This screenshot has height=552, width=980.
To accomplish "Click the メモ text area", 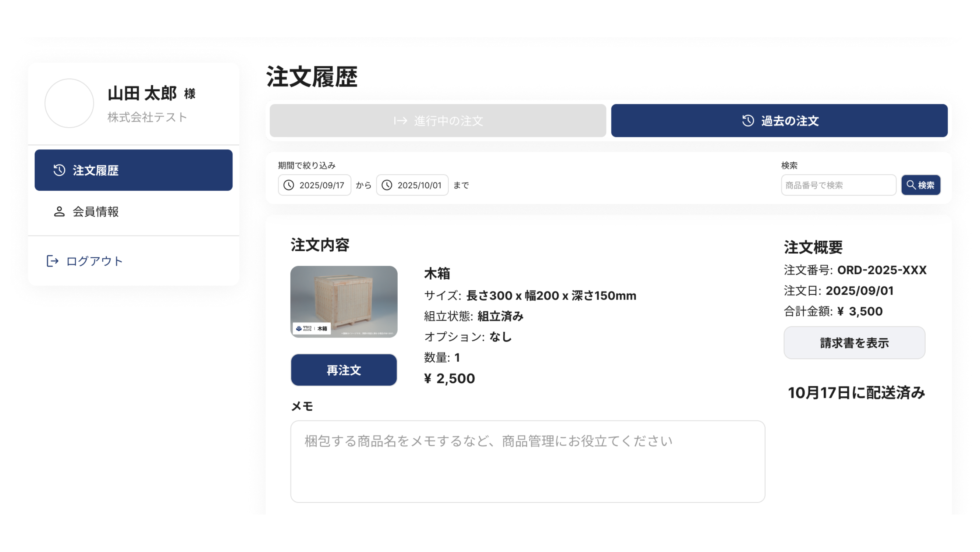I will coord(527,461).
